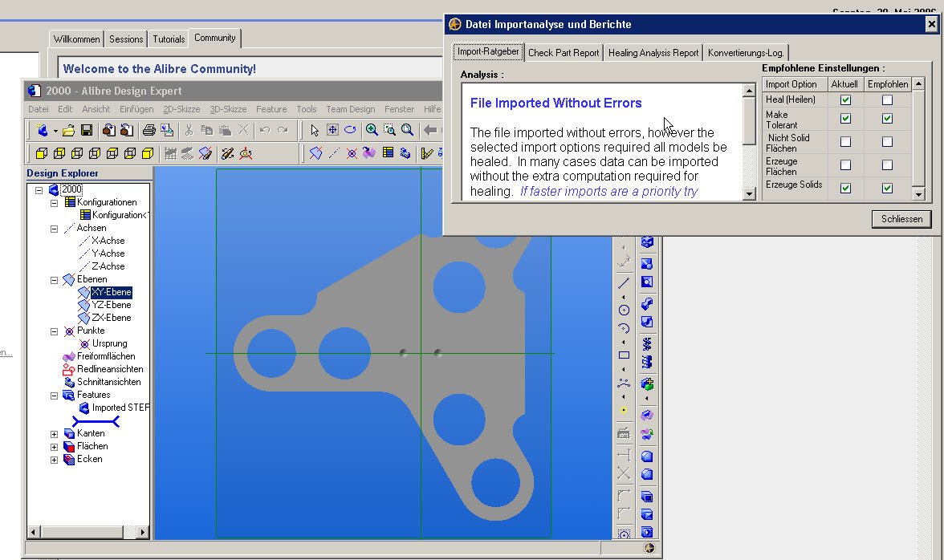This screenshot has height=560, width=944.
Task: Click the Fillet feature blue icon
Action: pos(647,457)
